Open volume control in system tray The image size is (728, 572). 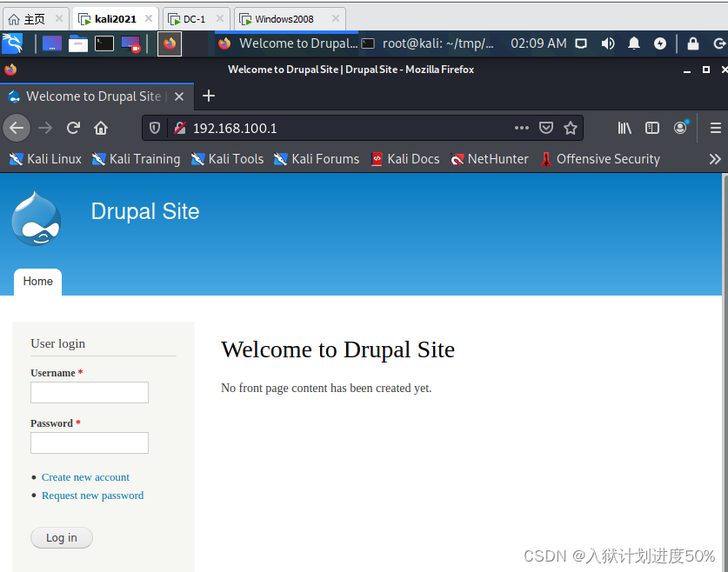[607, 43]
